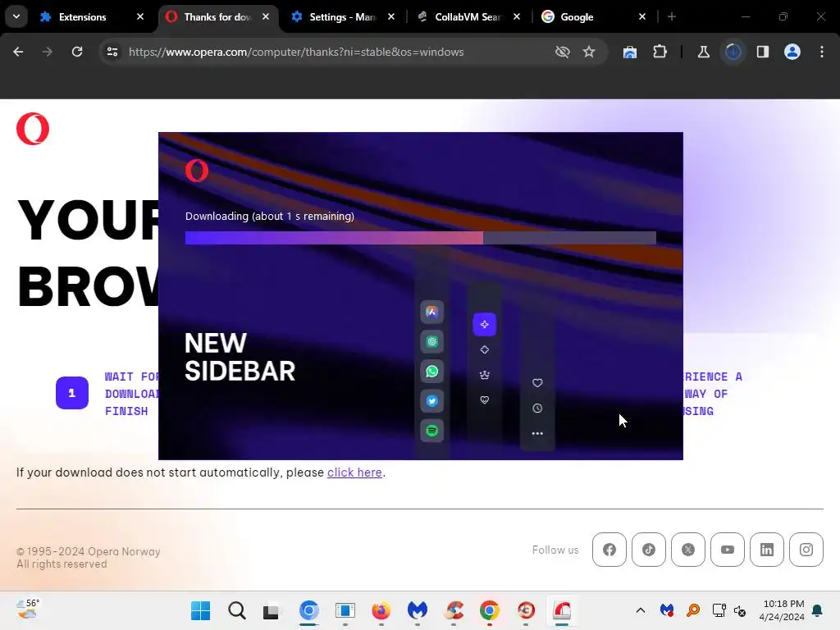840x630 pixels.
Task: Click the ChatGPT icon in sidebar preview
Action: pyautogui.click(x=431, y=341)
